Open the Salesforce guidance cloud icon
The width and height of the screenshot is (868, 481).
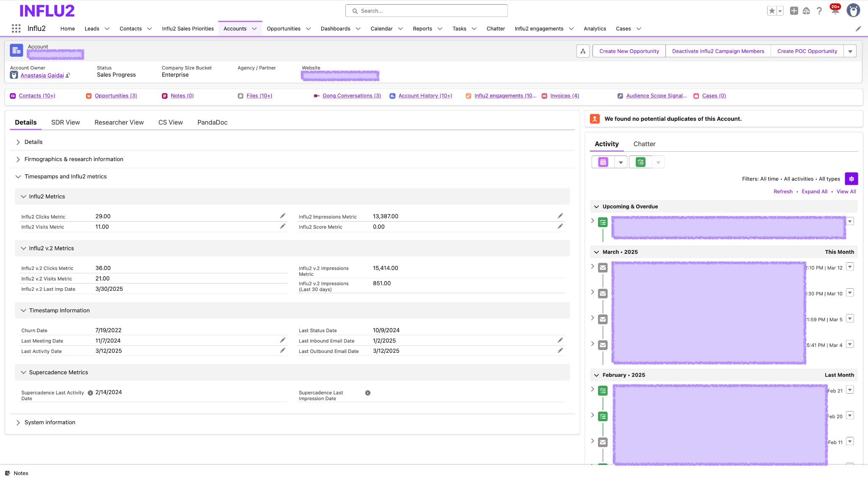click(x=807, y=11)
